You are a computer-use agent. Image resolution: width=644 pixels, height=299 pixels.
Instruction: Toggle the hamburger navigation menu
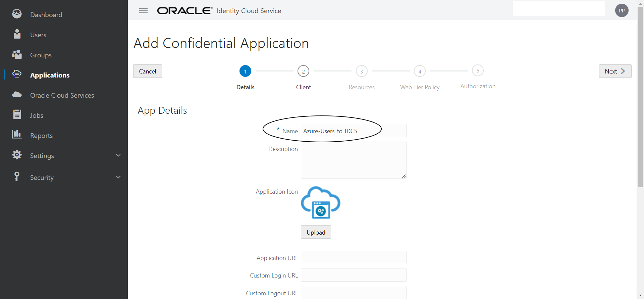click(x=143, y=11)
